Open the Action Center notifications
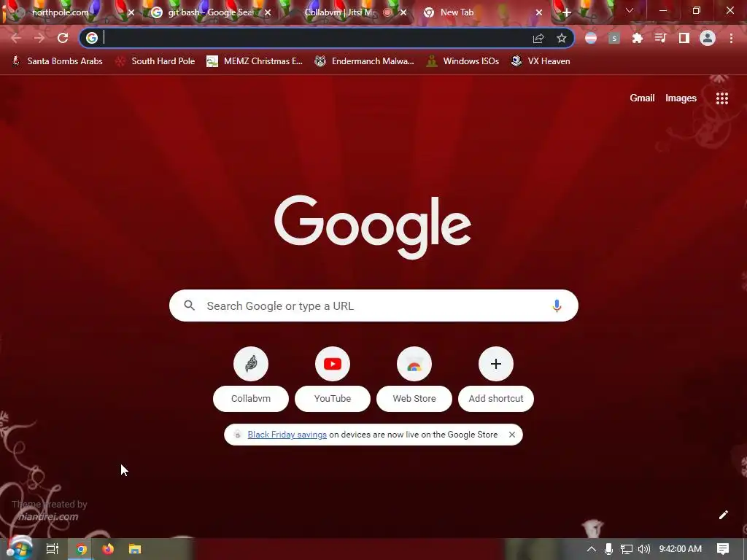Viewport: 747px width, 560px height. pyautogui.click(x=723, y=549)
